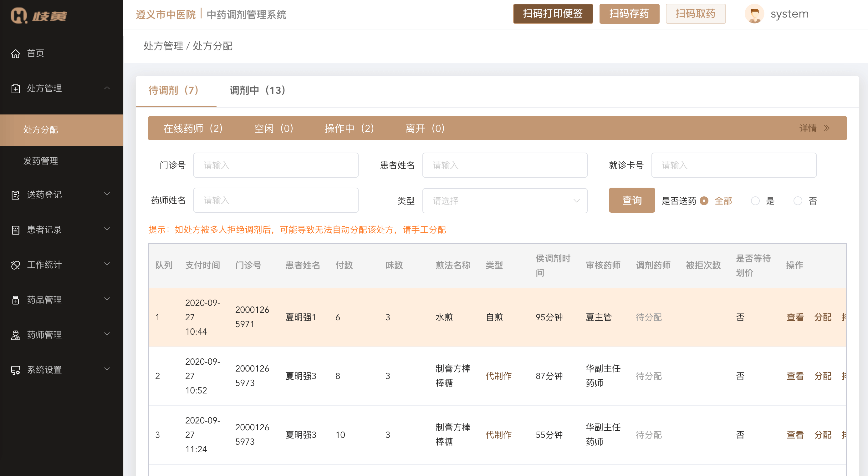Select the 全部 radio option
868x476 pixels.
pos(704,201)
